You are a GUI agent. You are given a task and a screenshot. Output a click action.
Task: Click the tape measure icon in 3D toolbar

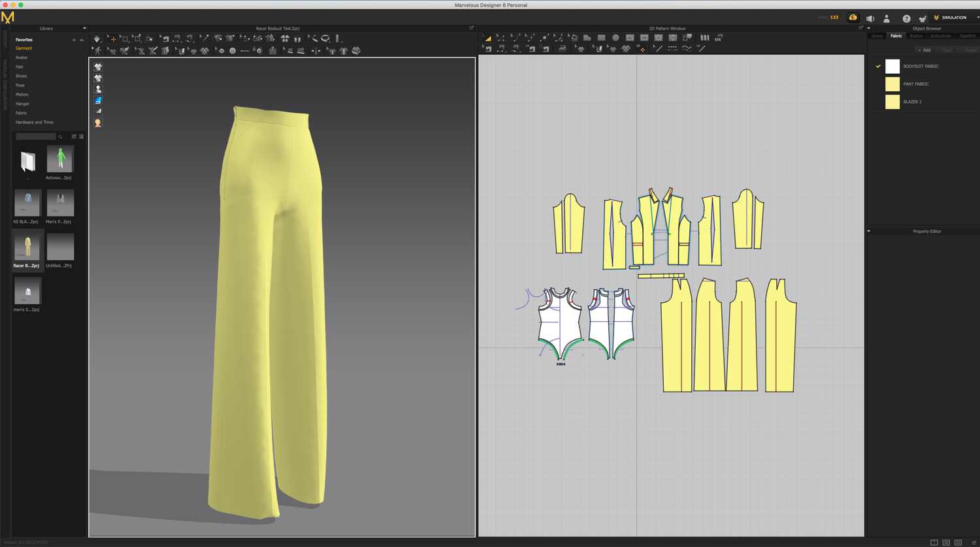pos(326,39)
